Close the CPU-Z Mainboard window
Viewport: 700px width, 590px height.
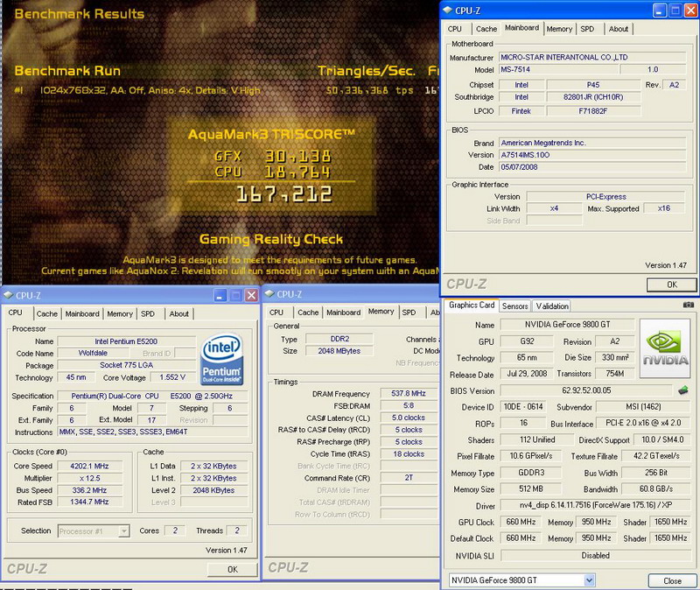click(691, 11)
